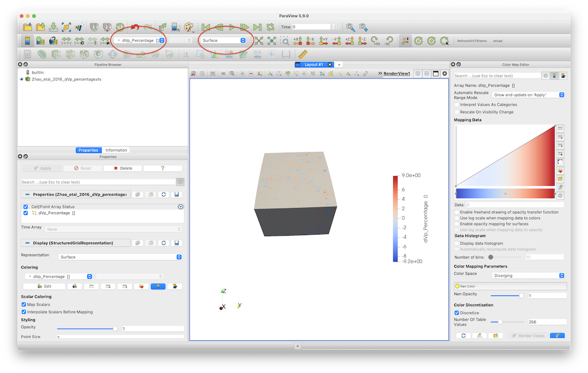Click the Open file folder icon
The height and width of the screenshot is (373, 588).
[x=27, y=27]
